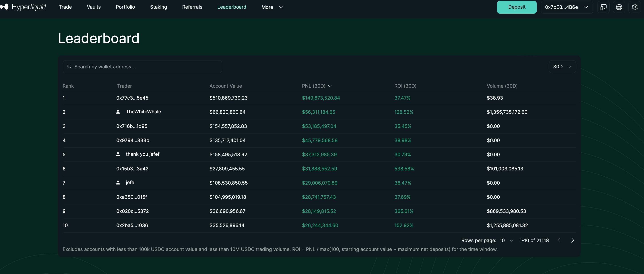Expand the More navigation menu
Image resolution: width=644 pixels, height=274 pixels.
[x=272, y=7]
